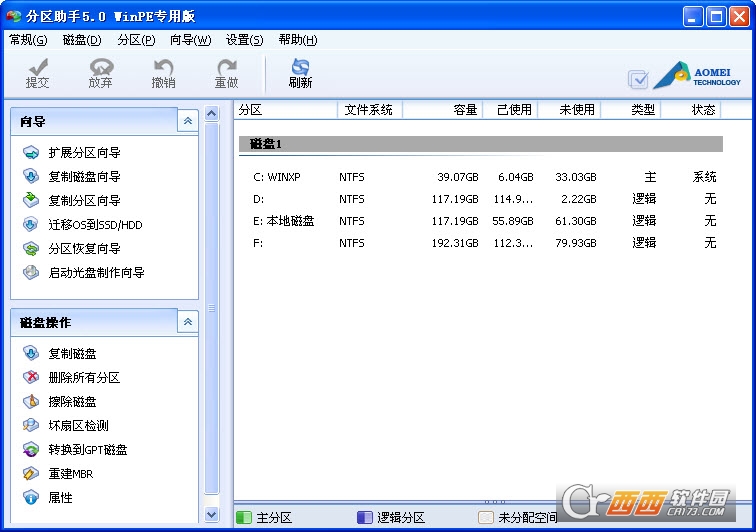Click the 重建MBR icon
The height and width of the screenshot is (532, 756).
click(x=31, y=474)
